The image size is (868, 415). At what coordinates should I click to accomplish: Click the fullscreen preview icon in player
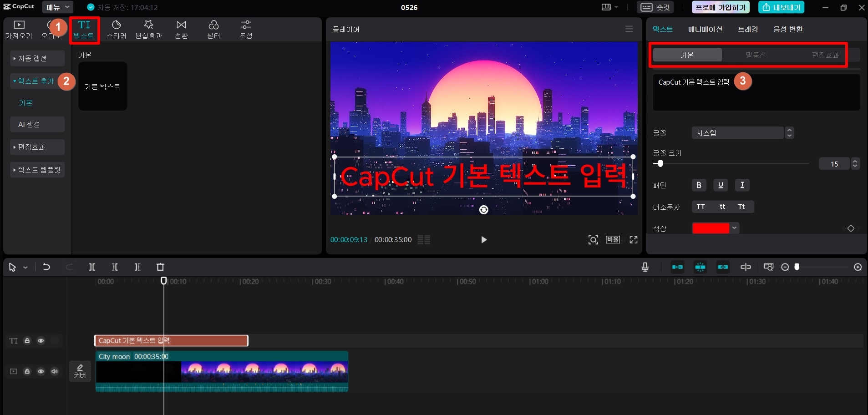click(634, 240)
